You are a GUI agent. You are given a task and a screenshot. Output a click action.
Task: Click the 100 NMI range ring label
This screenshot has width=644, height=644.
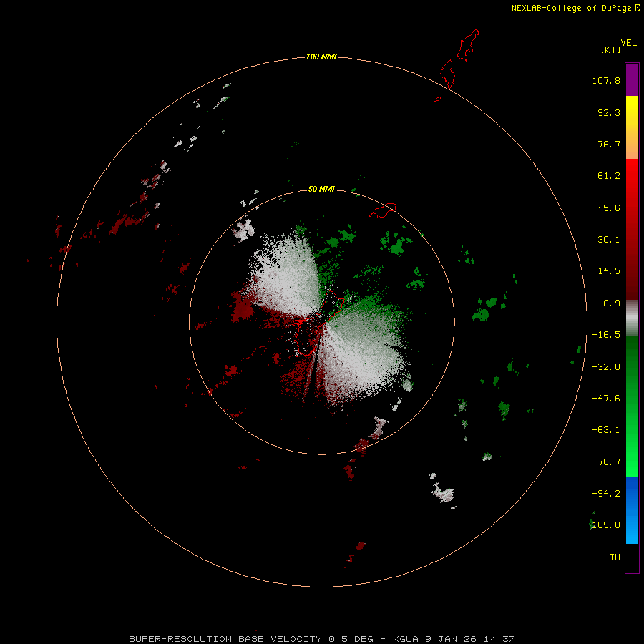click(321, 57)
